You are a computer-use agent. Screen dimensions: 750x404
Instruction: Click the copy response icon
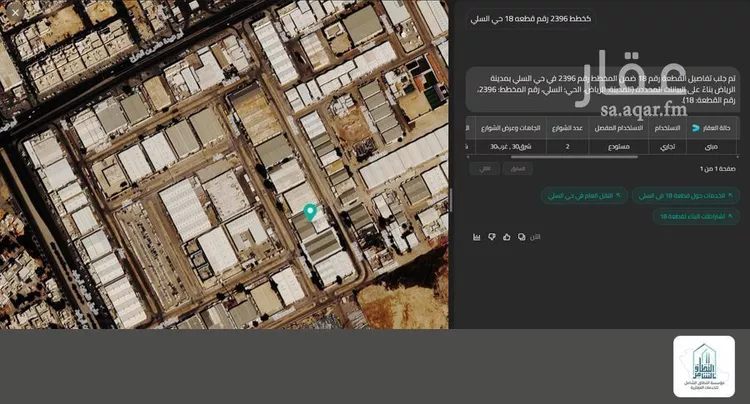click(x=521, y=237)
